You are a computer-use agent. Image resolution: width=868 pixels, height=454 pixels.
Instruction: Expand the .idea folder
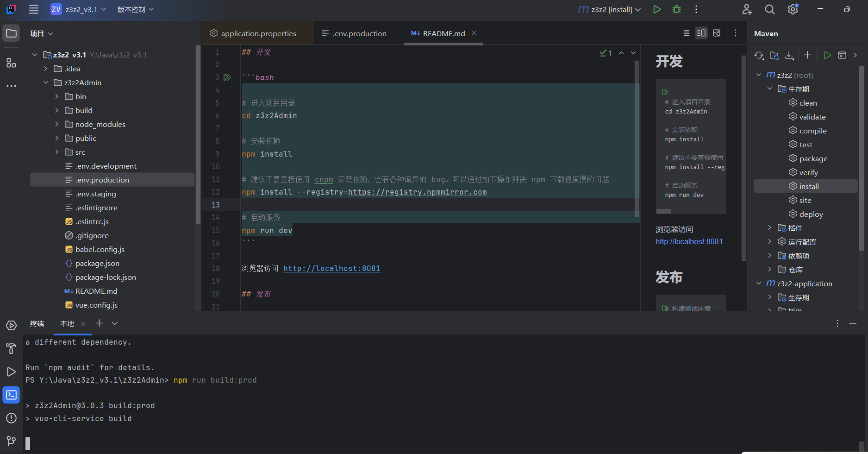coord(46,69)
